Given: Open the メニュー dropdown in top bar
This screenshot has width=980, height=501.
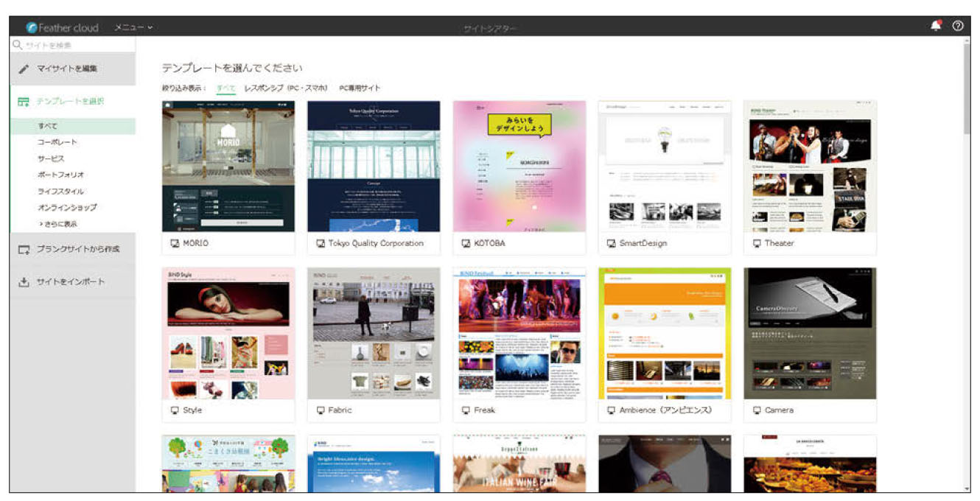Looking at the screenshot, I should pyautogui.click(x=133, y=27).
